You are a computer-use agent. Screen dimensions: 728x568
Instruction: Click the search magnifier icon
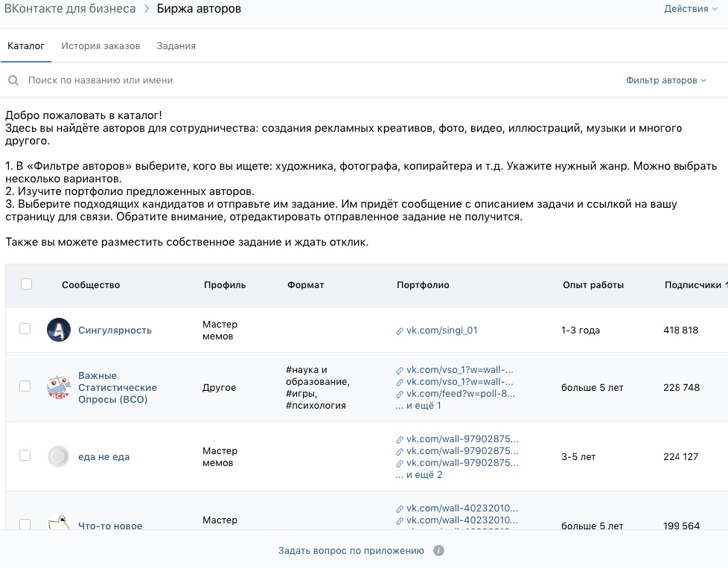click(13, 80)
